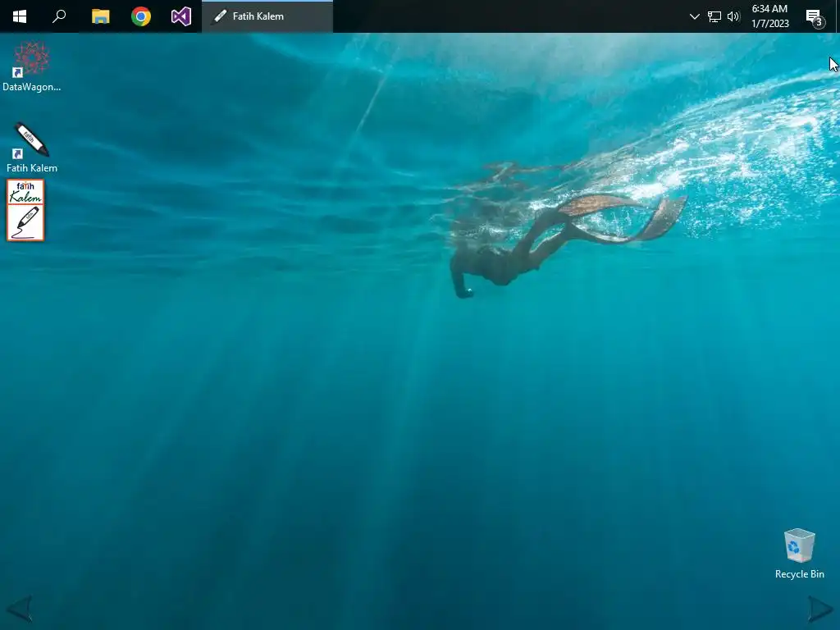Viewport: 840px width, 630px height.
Task: Open Visual Studio from the taskbar
Action: (x=181, y=16)
